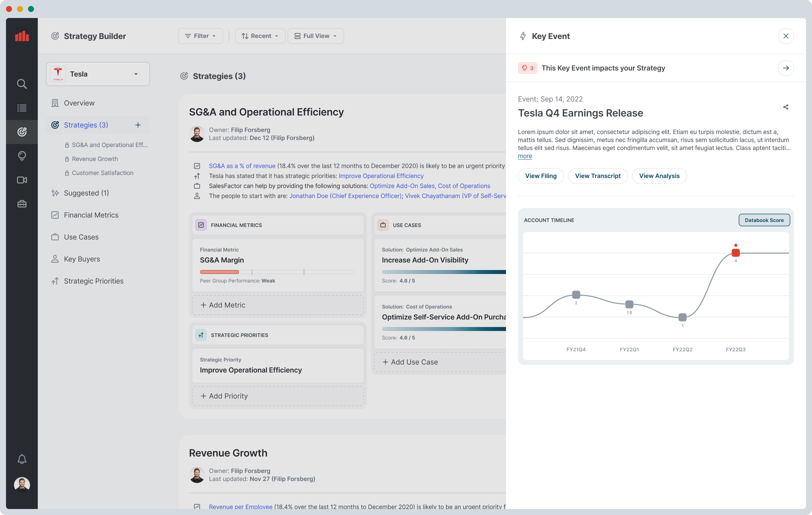Select the FY21Q4 timeline marker valued 2
The height and width of the screenshot is (515, 812).
click(576, 295)
